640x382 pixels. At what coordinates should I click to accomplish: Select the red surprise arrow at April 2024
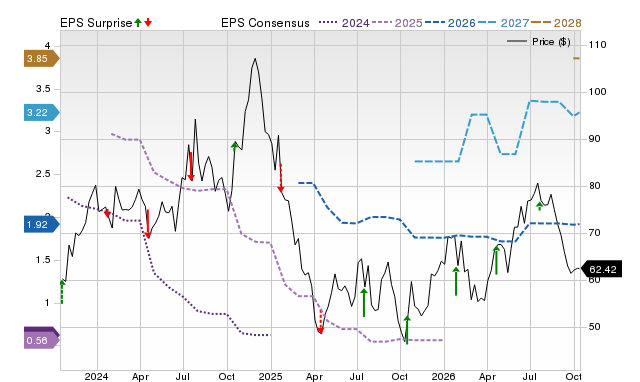coord(148,224)
